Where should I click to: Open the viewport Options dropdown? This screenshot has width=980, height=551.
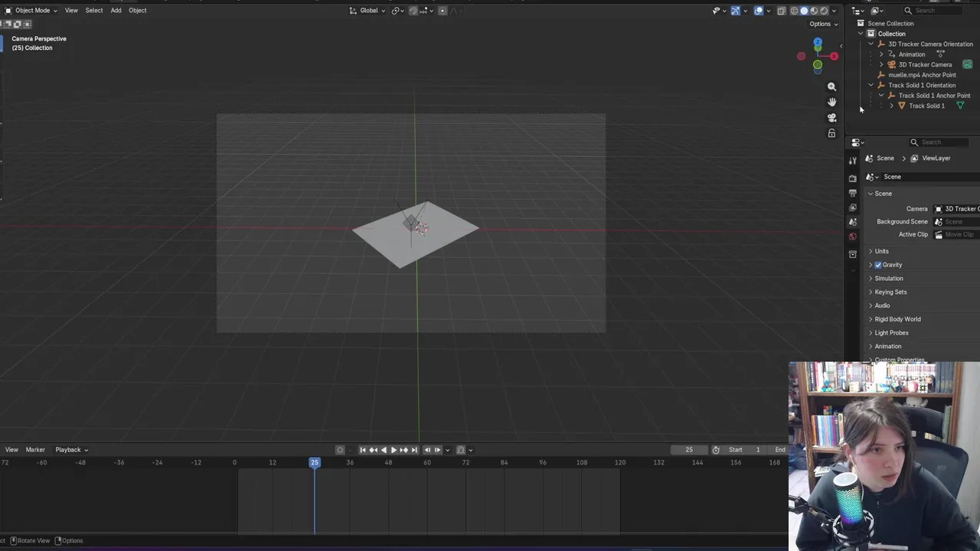(x=824, y=24)
